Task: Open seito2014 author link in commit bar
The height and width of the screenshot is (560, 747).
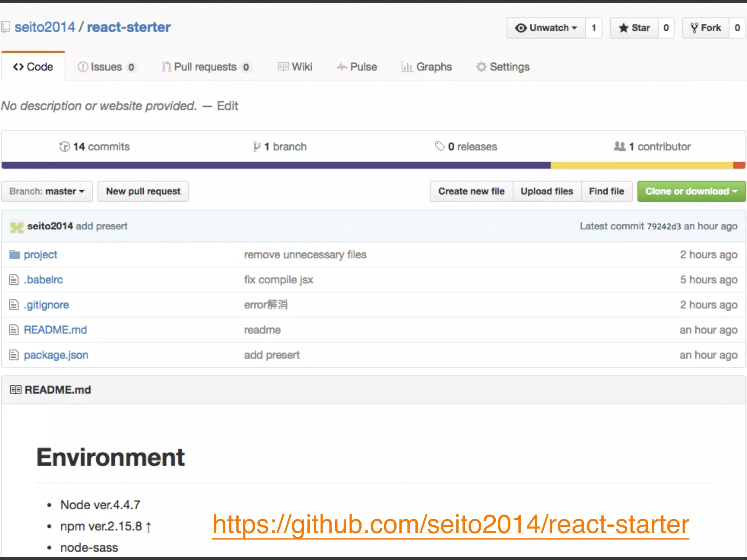Action: pos(50,226)
